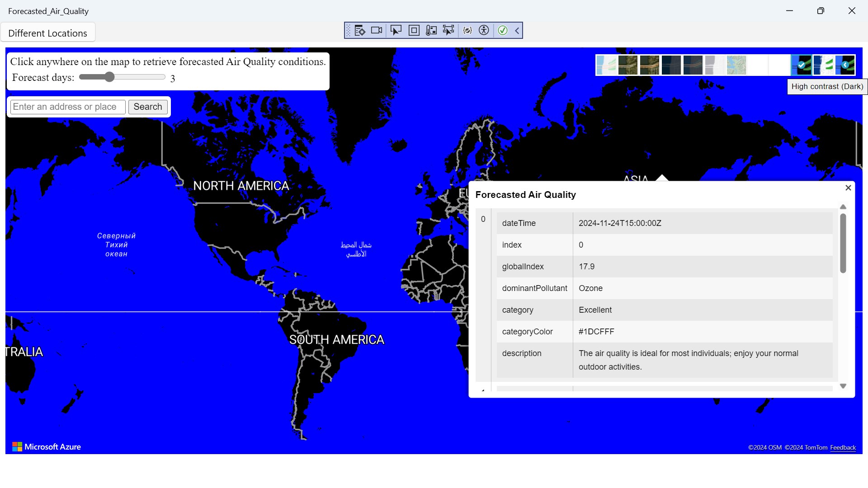Click the binding diagnostics braces icon
The image size is (868, 488).
[x=467, y=30]
